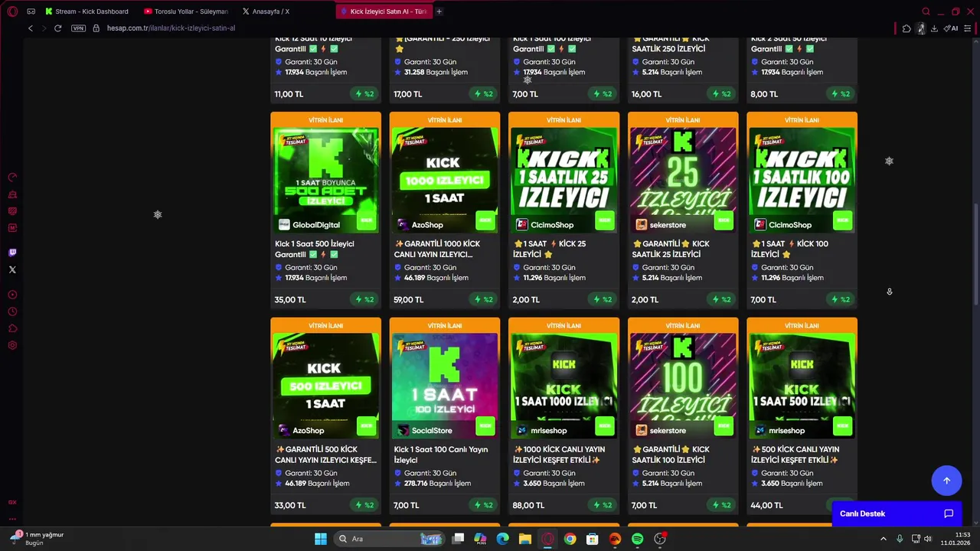
Task: Open player play-circle icon in sidebar
Action: (12, 295)
